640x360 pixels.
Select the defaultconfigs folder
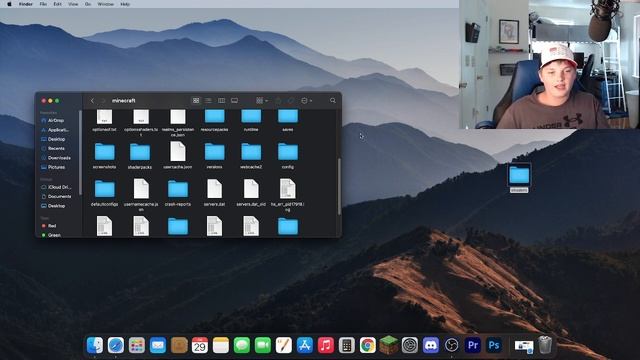pyautogui.click(x=104, y=192)
